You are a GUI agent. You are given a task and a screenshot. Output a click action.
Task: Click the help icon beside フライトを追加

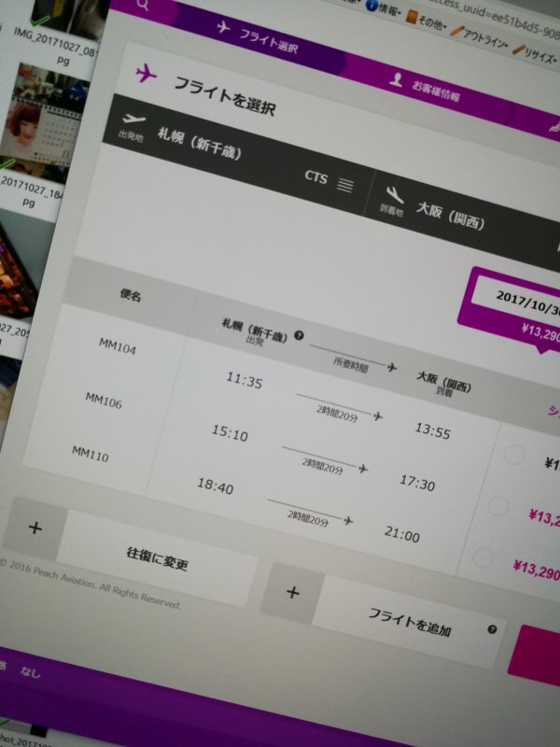(492, 629)
